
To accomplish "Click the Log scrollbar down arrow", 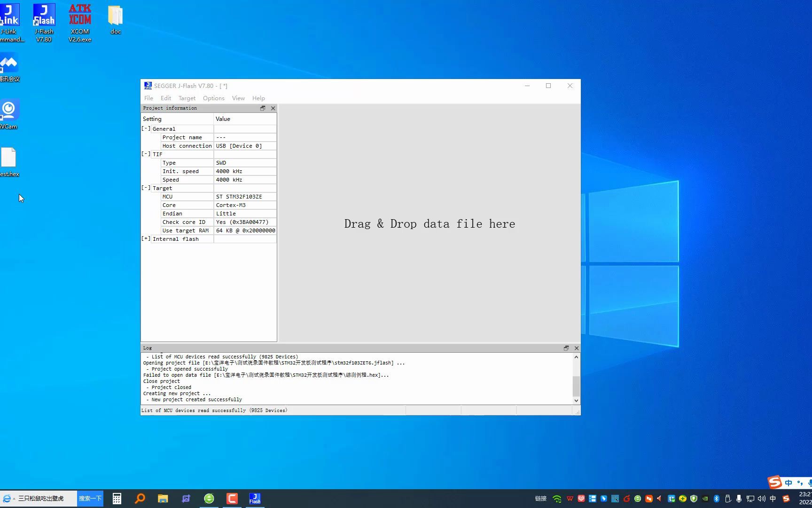I will point(576,401).
